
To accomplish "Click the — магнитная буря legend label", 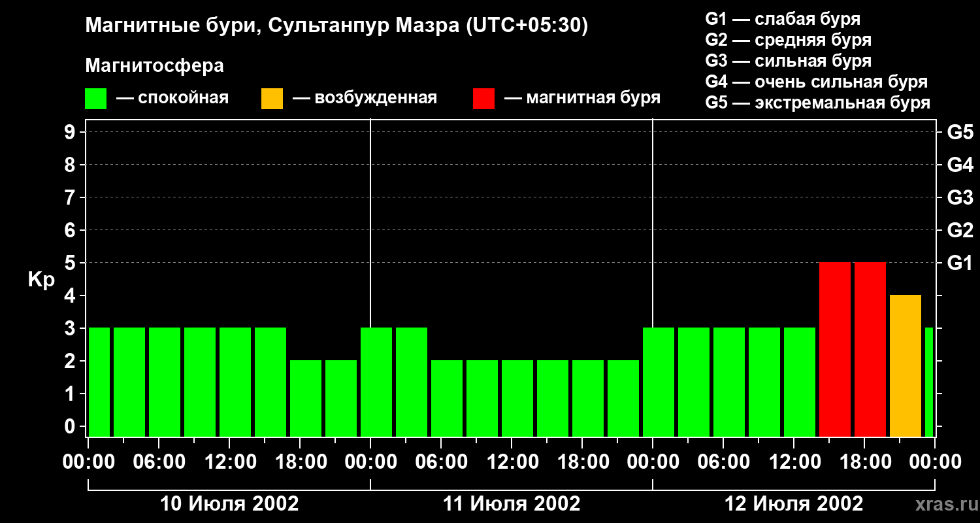I will pos(582,98).
